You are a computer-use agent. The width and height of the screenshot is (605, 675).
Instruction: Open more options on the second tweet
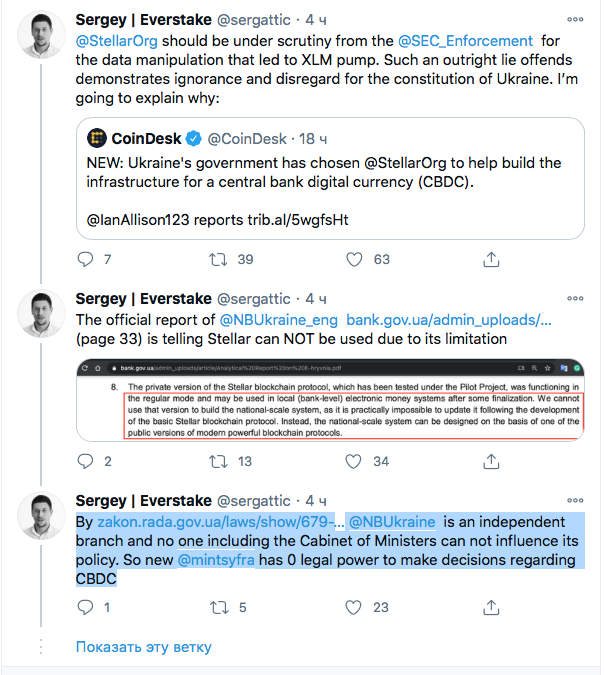(x=575, y=298)
